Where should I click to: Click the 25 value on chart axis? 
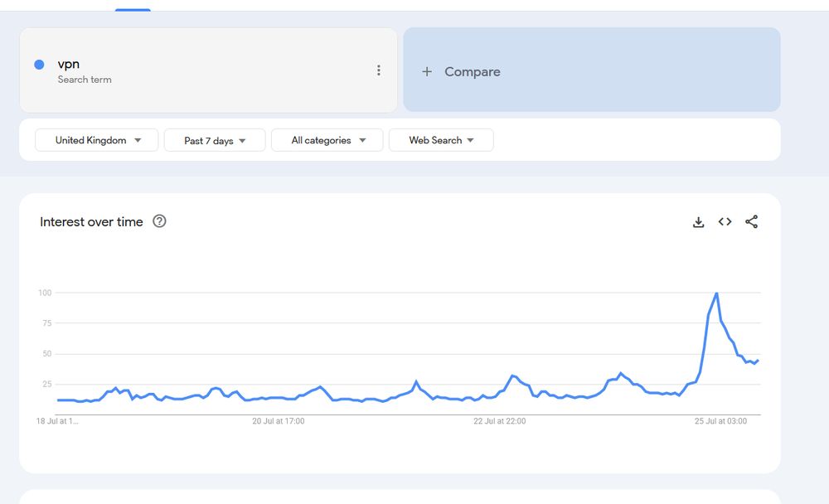(47, 384)
